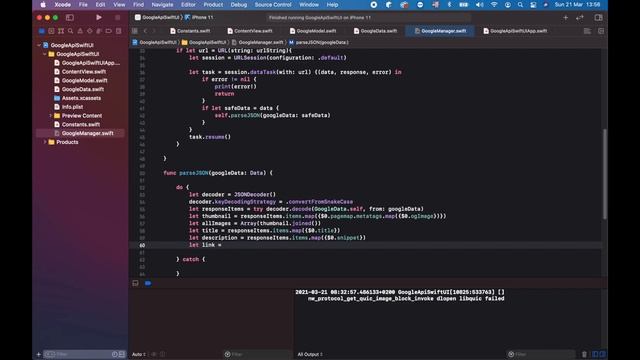
Task: Switch to the GoogleModel.swift tab
Action: pos(313,31)
